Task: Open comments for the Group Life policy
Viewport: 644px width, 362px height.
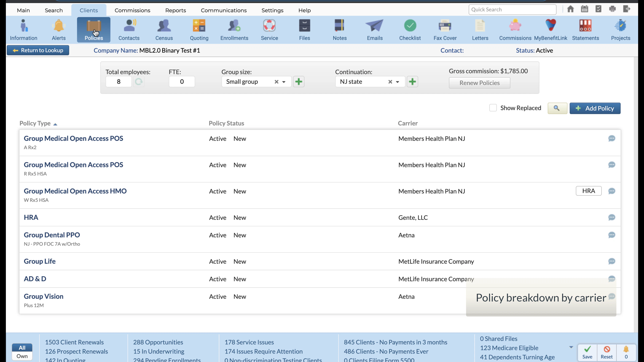Action: click(x=612, y=261)
